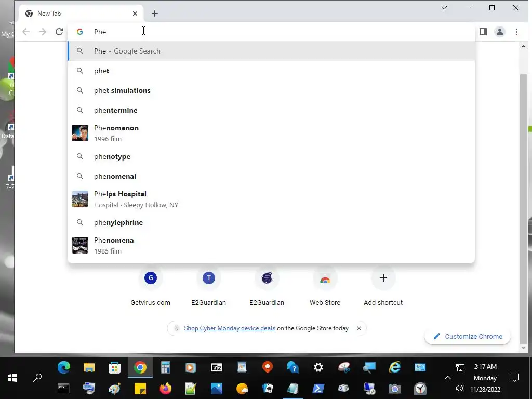
Task: Open Photos from the taskbar
Action: point(217,389)
